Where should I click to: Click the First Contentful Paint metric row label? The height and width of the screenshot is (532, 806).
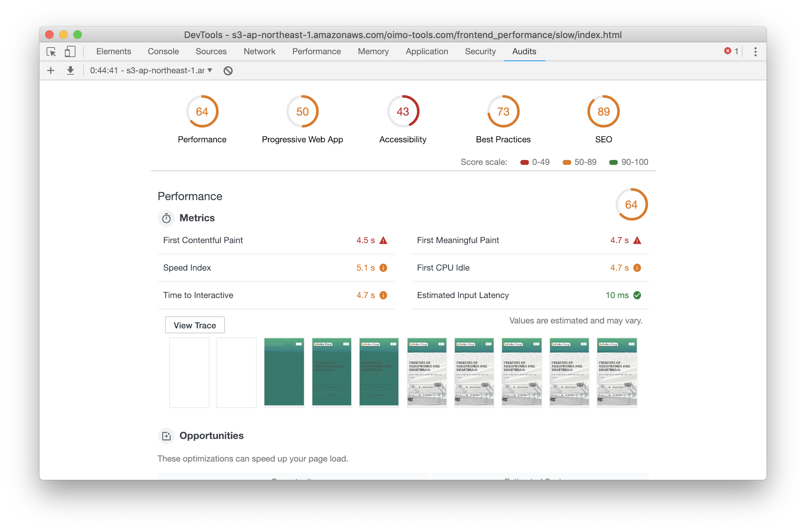203,240
